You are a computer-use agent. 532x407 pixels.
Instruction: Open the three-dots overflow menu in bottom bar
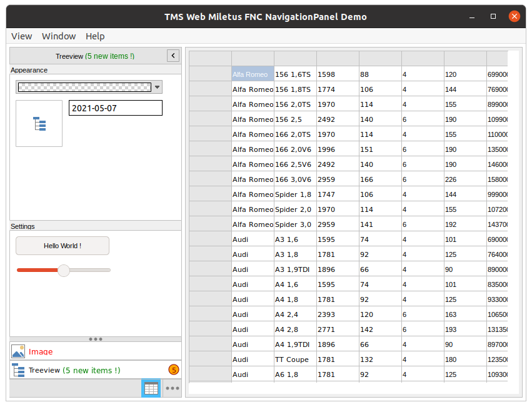click(x=173, y=388)
